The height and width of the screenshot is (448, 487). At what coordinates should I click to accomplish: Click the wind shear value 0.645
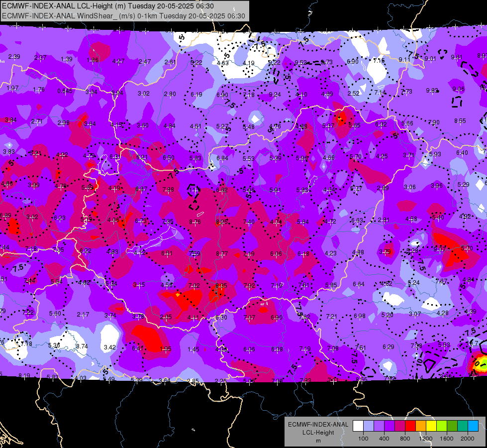65,91
